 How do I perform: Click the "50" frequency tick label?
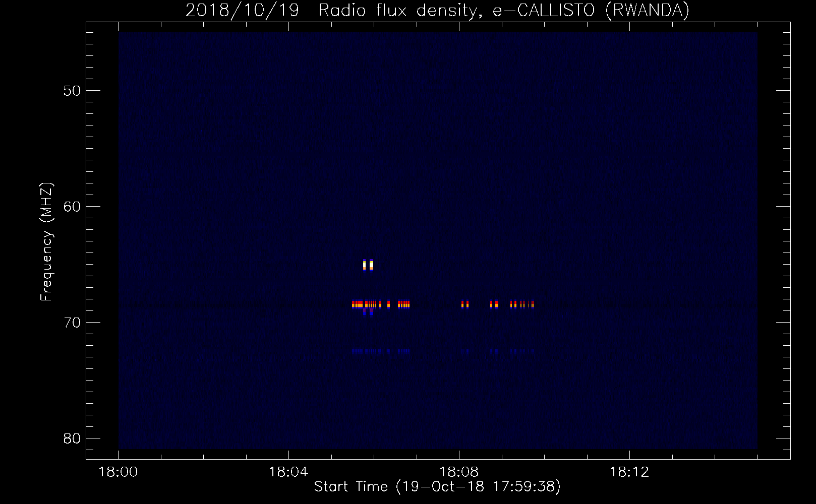[72, 91]
